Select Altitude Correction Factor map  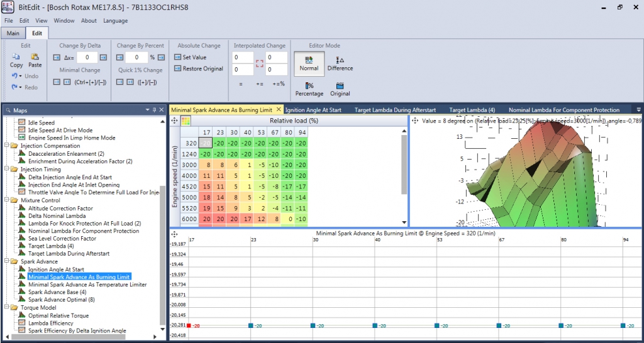(x=60, y=208)
